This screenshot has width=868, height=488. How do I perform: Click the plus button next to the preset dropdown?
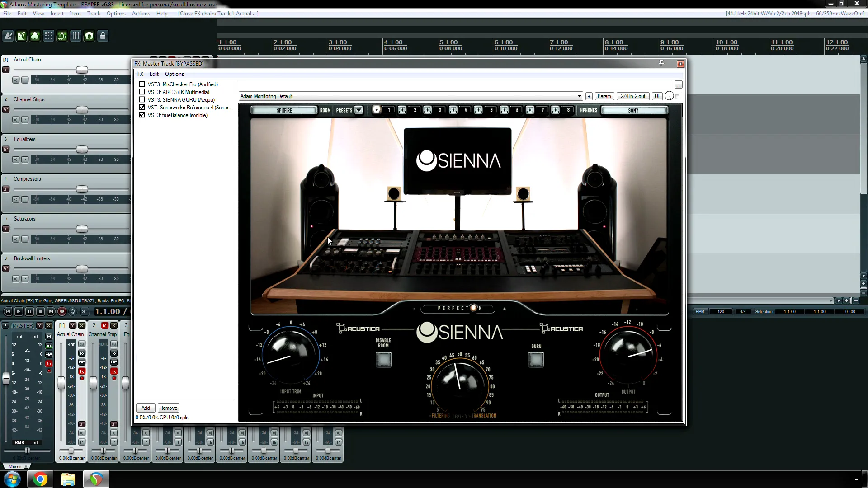589,96
